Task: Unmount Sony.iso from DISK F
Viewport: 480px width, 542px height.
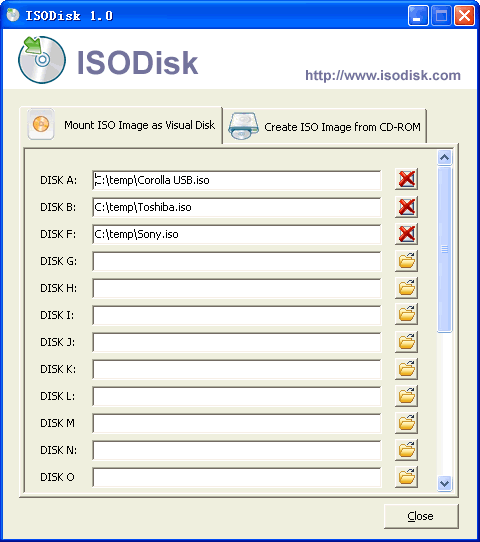Action: (406, 234)
